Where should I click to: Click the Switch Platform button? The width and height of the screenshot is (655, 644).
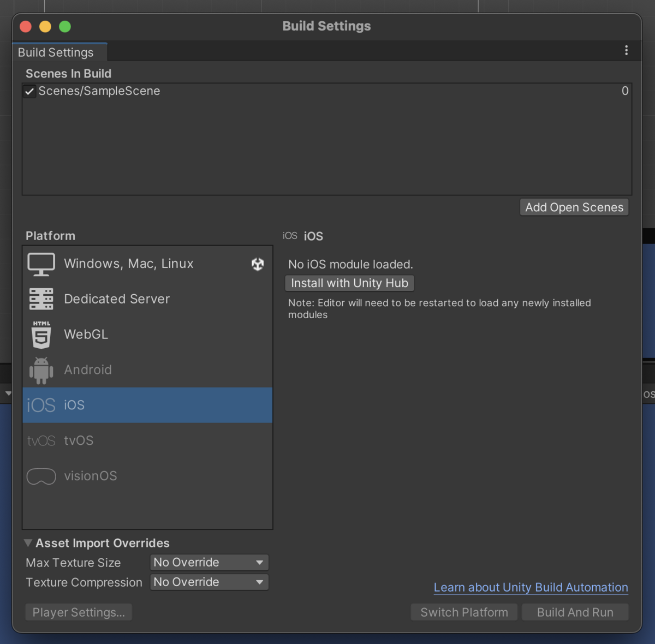464,612
